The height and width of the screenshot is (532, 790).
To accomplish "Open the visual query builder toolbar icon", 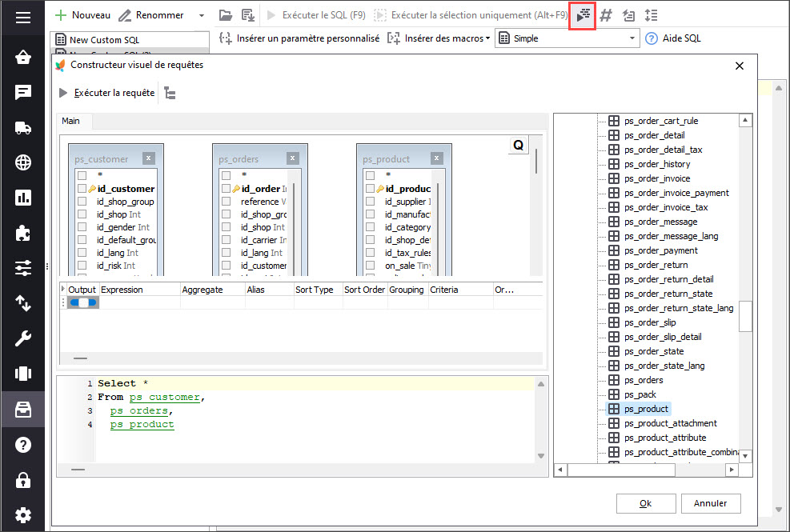I will pyautogui.click(x=583, y=16).
